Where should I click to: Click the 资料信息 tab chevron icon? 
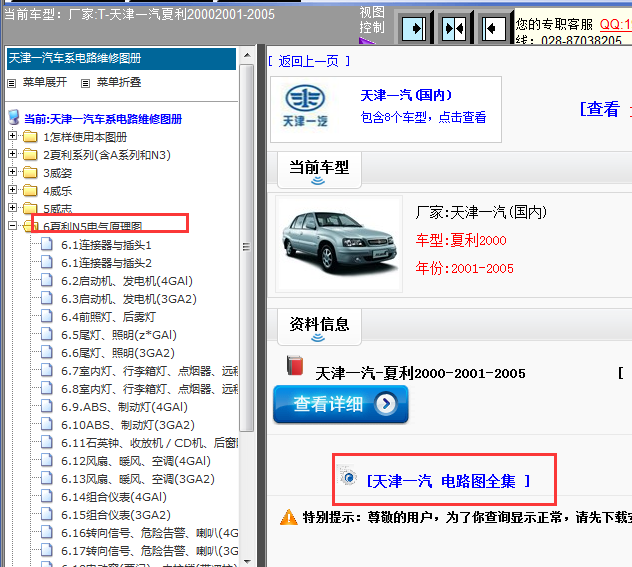(318, 338)
